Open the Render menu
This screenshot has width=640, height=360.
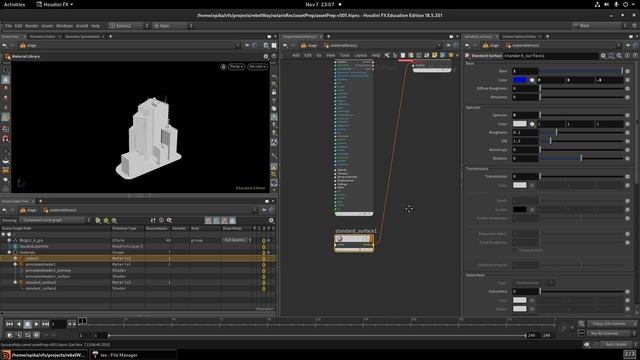tap(31, 26)
